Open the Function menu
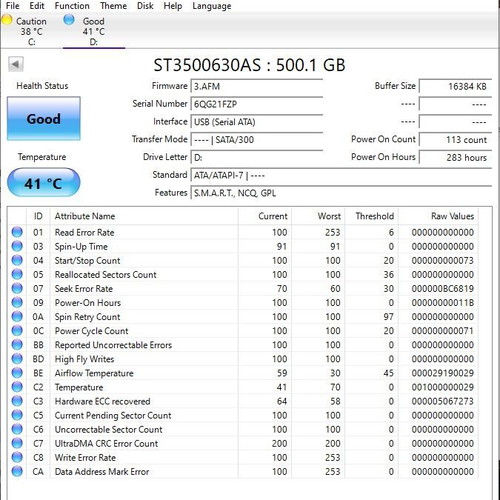The height and width of the screenshot is (500, 500). [x=72, y=6]
